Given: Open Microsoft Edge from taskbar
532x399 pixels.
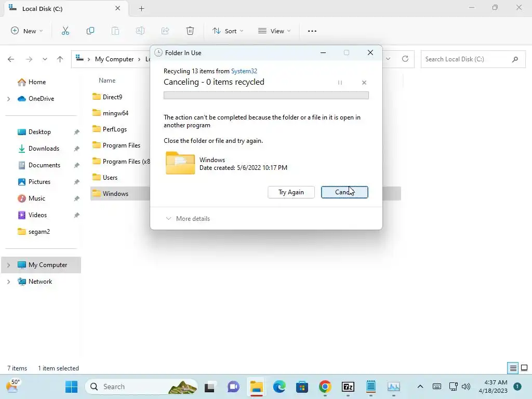Looking at the screenshot, I should point(279,387).
